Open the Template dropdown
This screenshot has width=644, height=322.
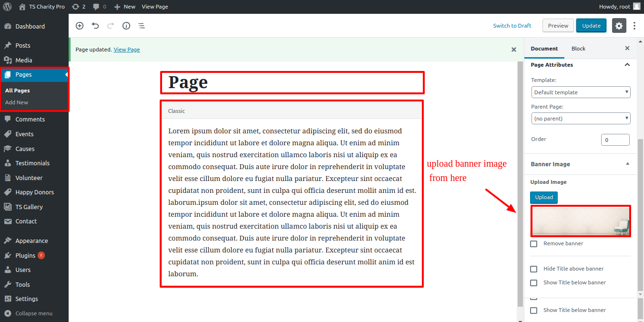[581, 92]
